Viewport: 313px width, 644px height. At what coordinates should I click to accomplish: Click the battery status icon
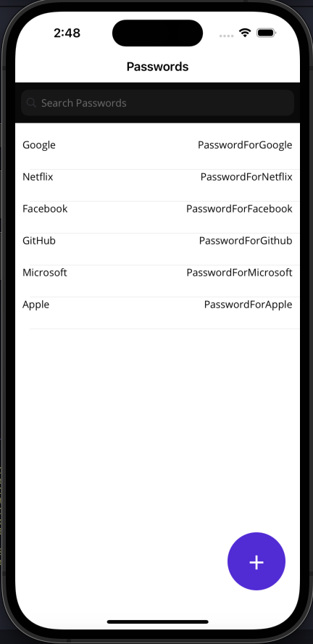(x=266, y=33)
